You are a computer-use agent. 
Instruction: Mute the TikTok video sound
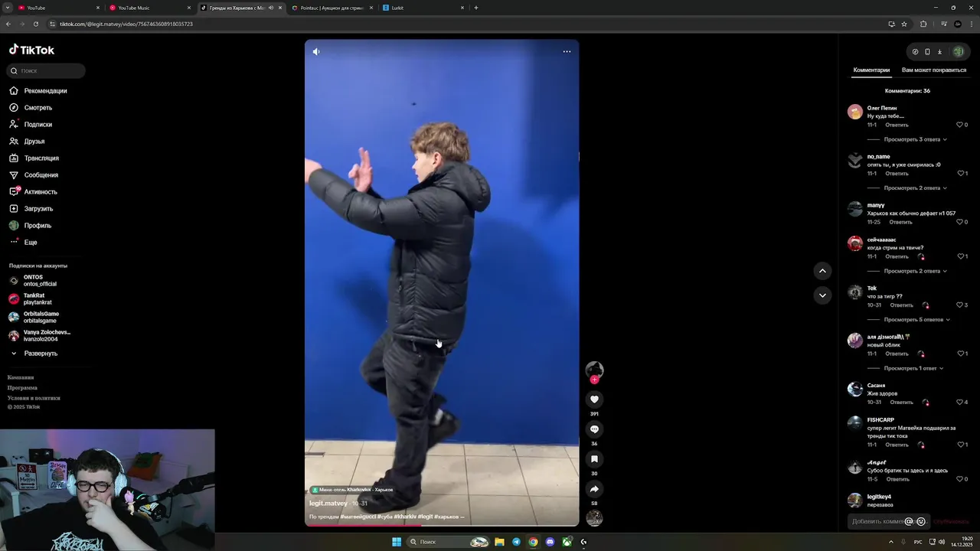pos(316,51)
